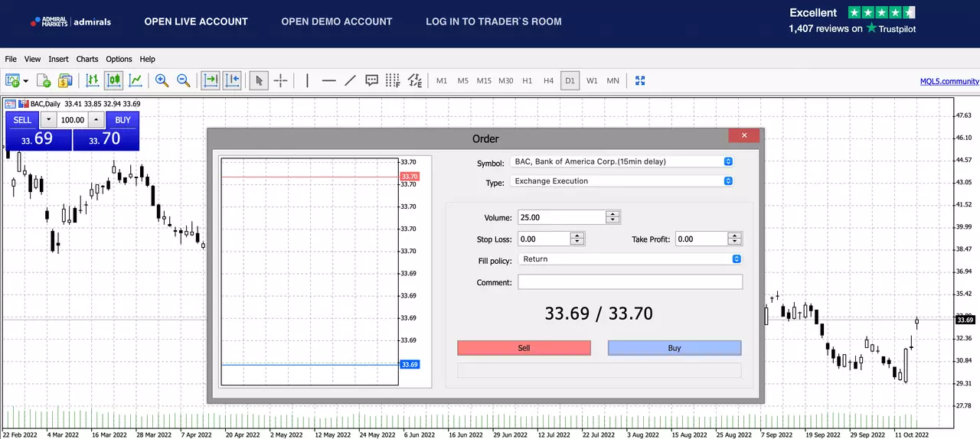Open the MQL5.community link
The image size is (980, 439).
coord(949,81)
